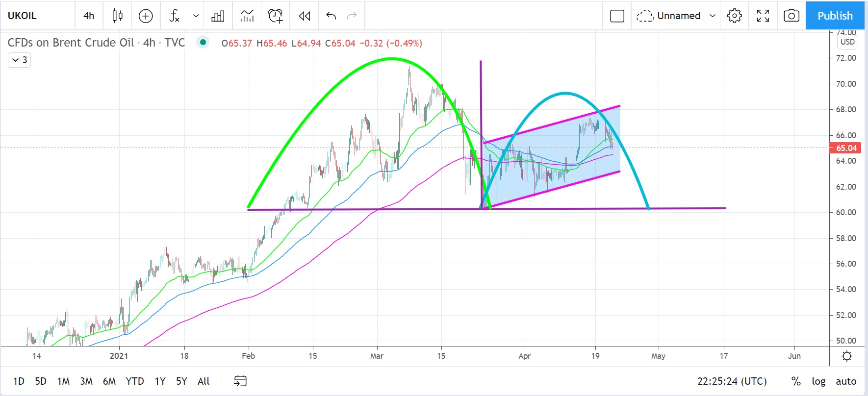Open the go to date calendar icon
The height and width of the screenshot is (396, 868).
240,381
